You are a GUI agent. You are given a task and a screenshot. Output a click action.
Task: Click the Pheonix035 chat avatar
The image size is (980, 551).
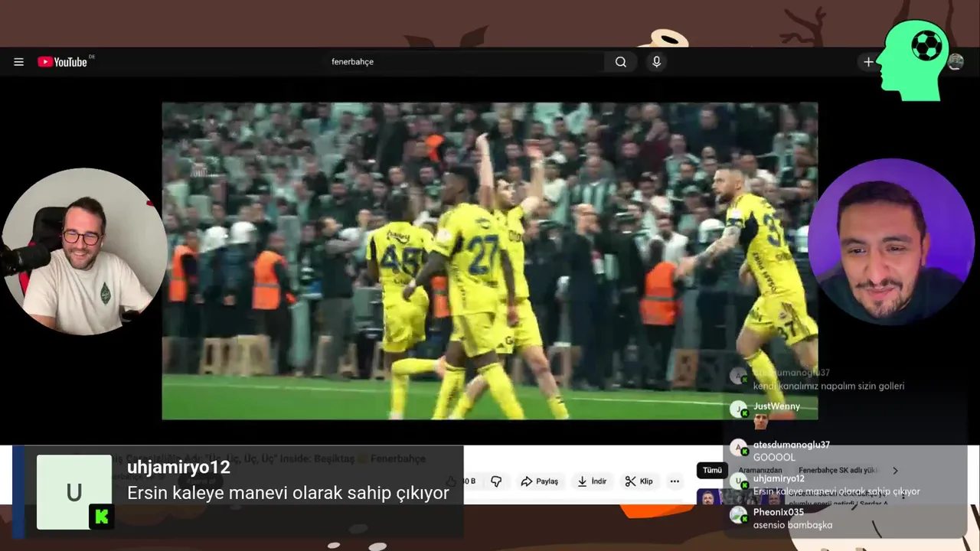coord(738,516)
